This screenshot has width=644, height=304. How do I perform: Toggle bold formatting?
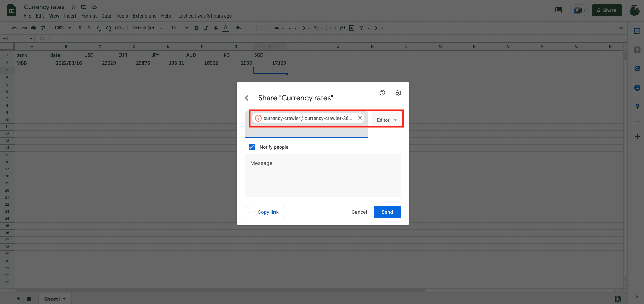197,28
